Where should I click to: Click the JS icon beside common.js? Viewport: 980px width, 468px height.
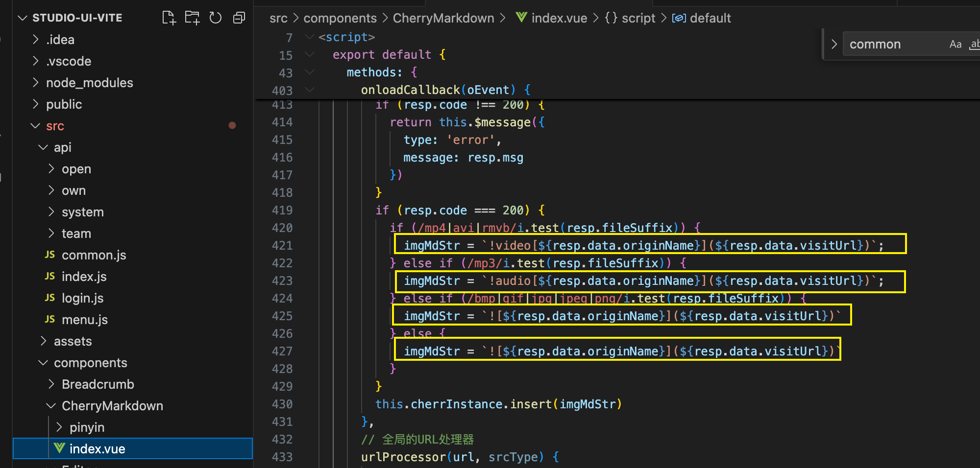pyautogui.click(x=50, y=255)
